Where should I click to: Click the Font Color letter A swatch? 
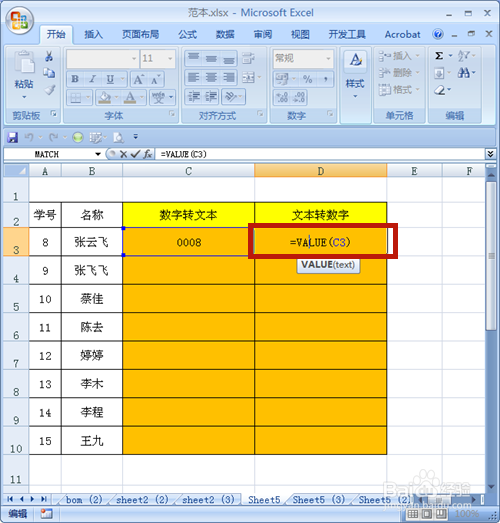coord(130,97)
